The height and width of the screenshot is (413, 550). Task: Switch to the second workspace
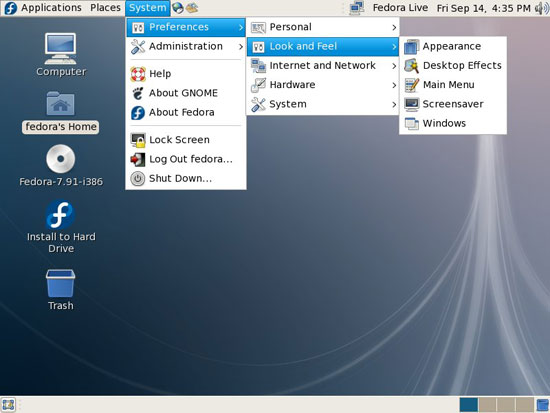[487, 405]
